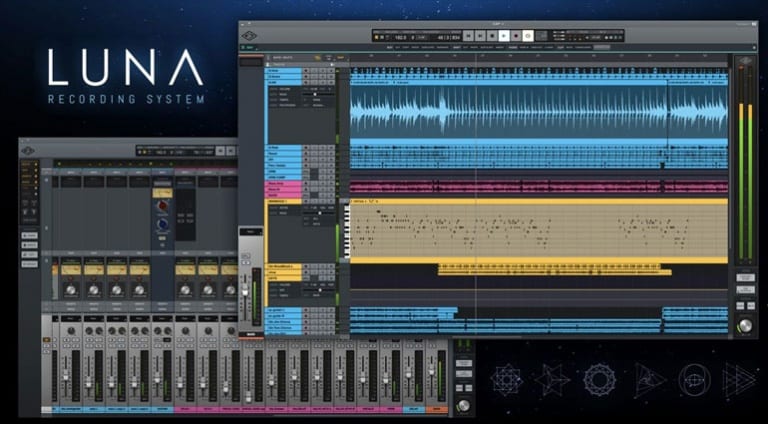Toggle the yellow-ringed loop button in transport

click(528, 35)
